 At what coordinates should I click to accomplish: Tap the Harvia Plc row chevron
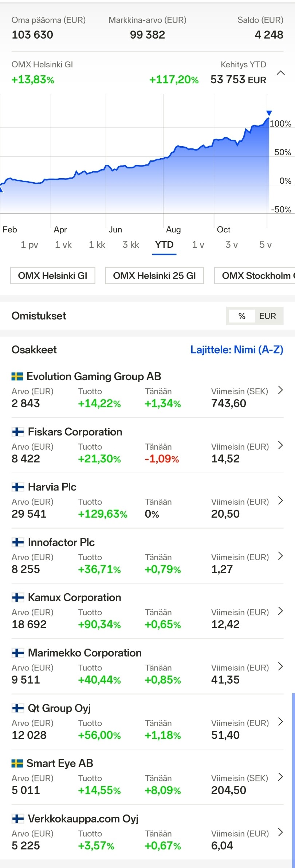tap(280, 501)
